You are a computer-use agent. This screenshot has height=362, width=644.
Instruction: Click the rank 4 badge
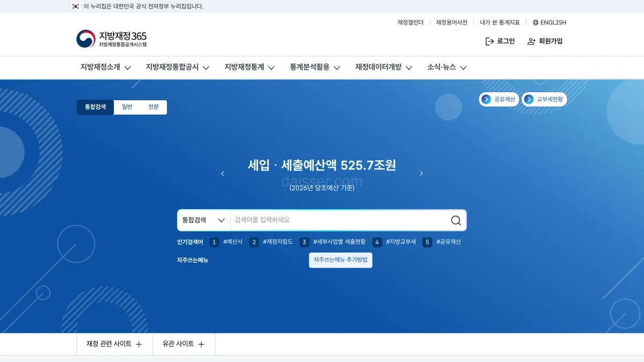[377, 242]
